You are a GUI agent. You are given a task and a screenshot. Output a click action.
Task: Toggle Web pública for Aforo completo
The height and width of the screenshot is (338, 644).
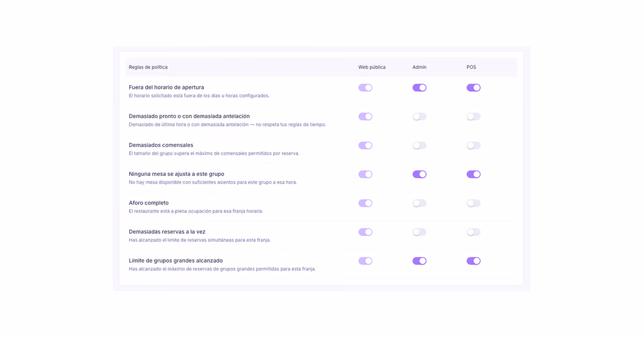[365, 203]
